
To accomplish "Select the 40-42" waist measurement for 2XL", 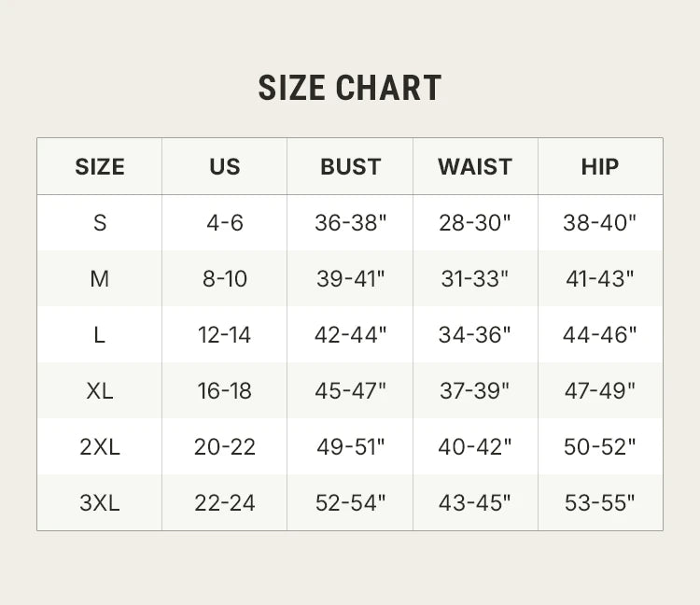I will (x=475, y=447).
